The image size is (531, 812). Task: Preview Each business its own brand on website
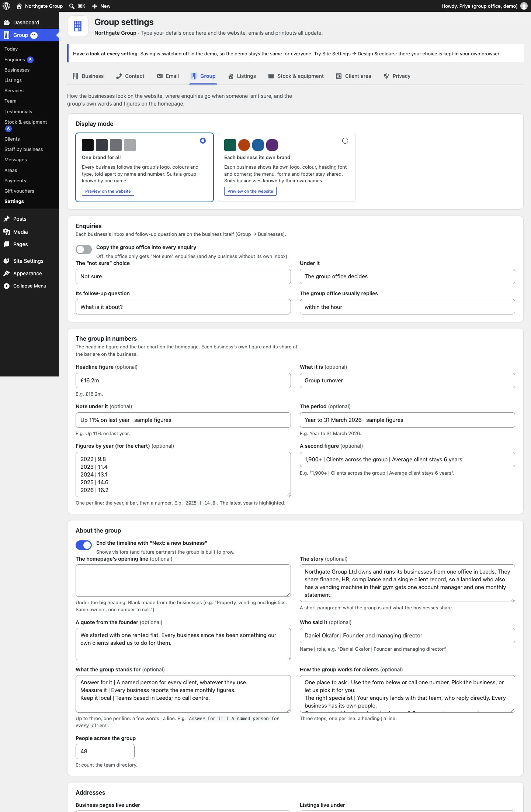pos(250,191)
